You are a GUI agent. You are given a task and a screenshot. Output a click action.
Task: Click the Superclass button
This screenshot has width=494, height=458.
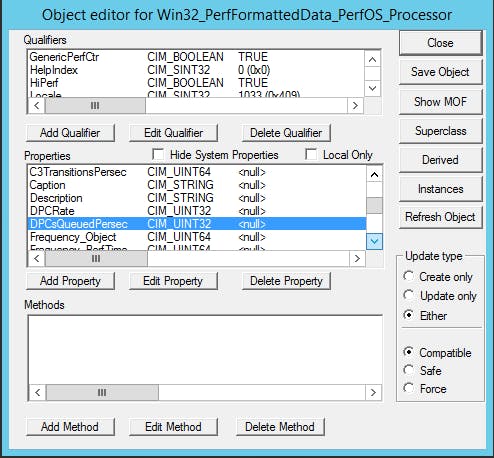pyautogui.click(x=440, y=131)
